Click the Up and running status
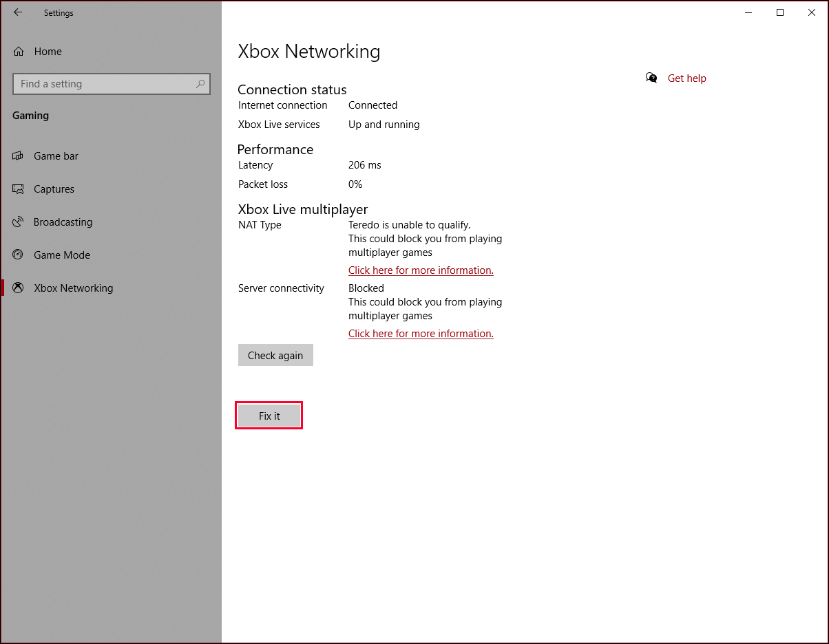The width and height of the screenshot is (829, 644). [x=384, y=125]
